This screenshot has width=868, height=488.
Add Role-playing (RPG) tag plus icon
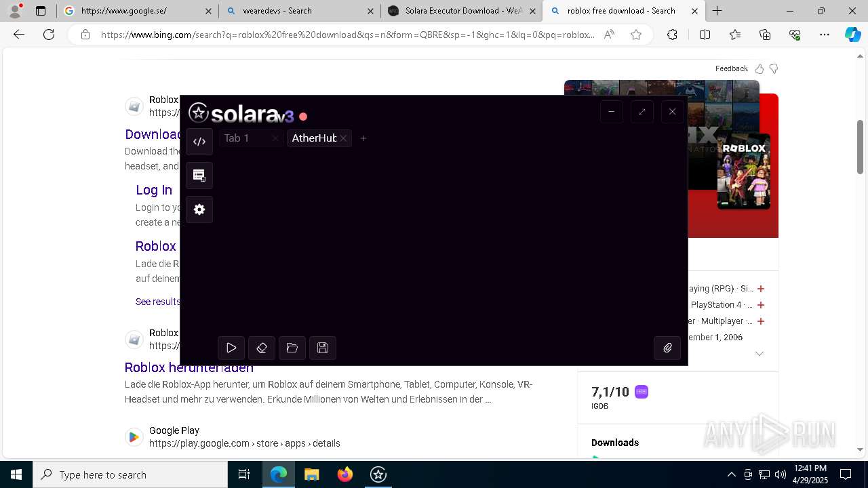click(761, 289)
